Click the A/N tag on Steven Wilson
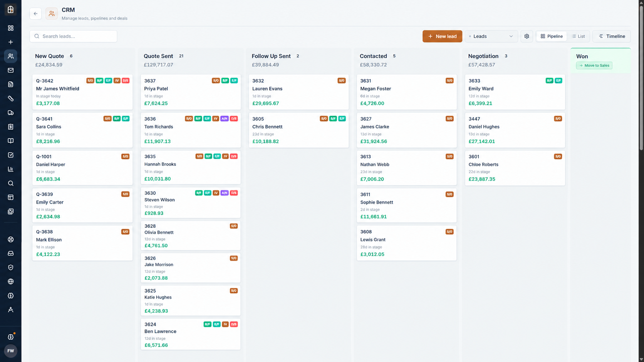644x362 pixels. [x=225, y=193]
